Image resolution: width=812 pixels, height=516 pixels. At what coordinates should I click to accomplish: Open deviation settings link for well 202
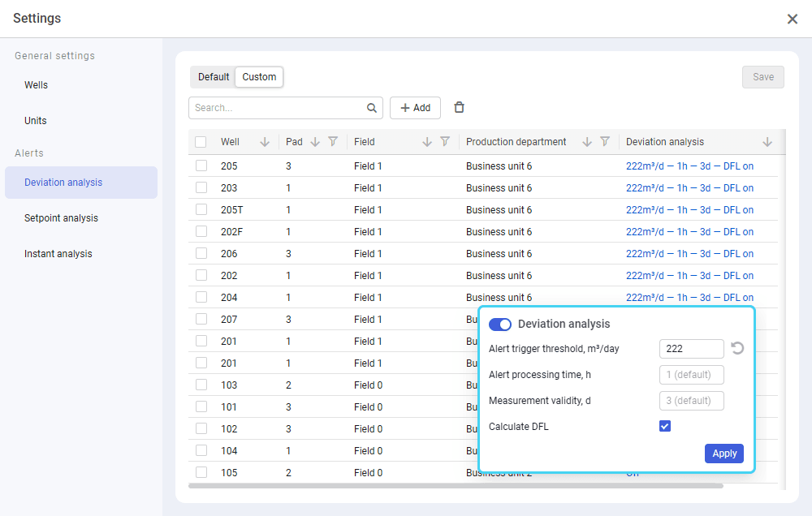click(x=689, y=275)
